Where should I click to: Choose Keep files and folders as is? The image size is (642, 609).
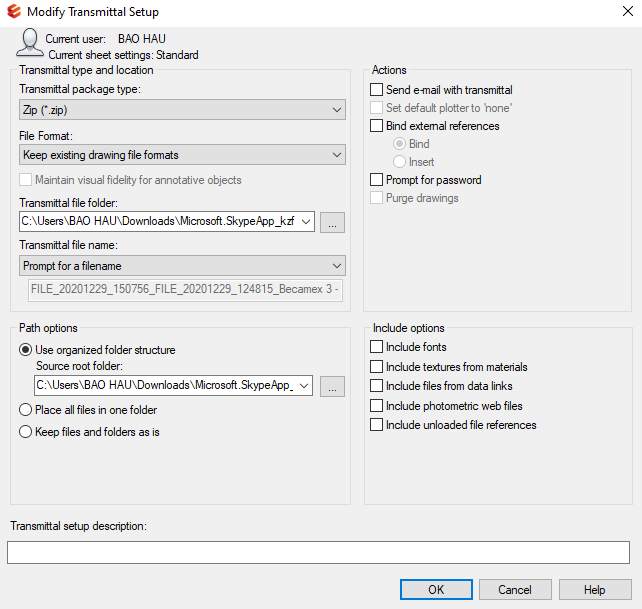[26, 432]
